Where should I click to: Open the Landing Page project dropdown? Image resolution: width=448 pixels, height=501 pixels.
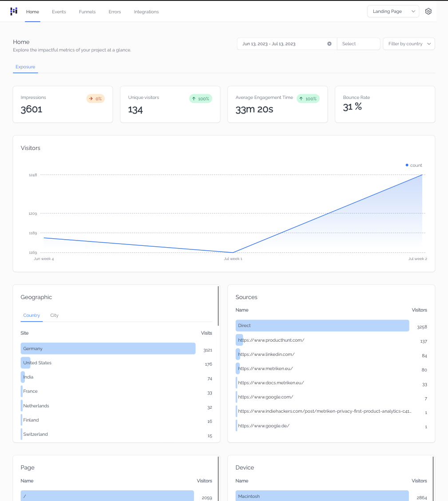[x=393, y=12]
